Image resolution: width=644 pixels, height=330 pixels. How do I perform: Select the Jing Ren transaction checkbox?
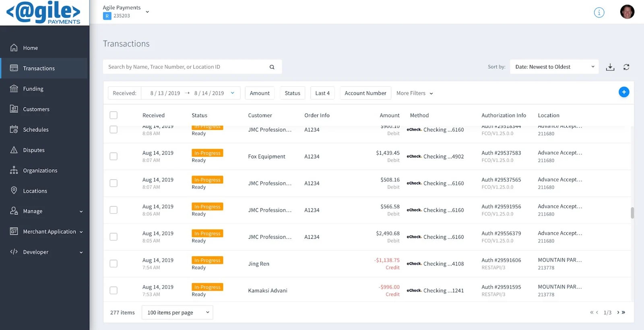(114, 264)
